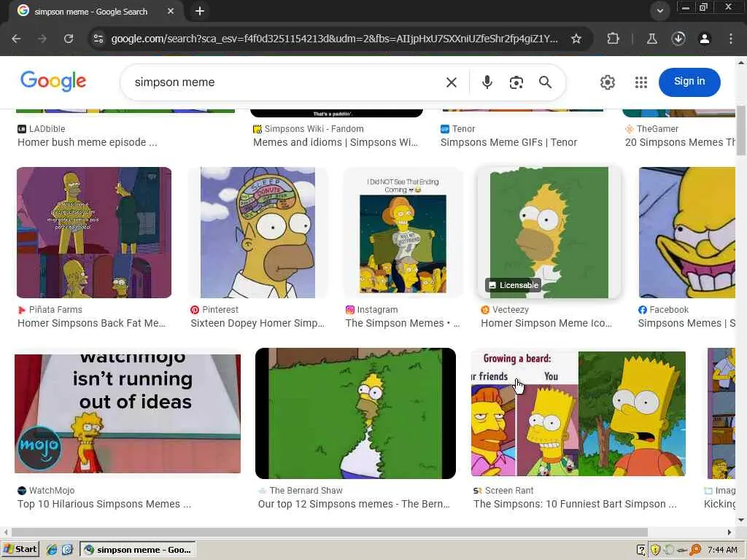Open the Chrome downloads icon
Image resolution: width=747 pixels, height=560 pixels.
[x=678, y=39]
